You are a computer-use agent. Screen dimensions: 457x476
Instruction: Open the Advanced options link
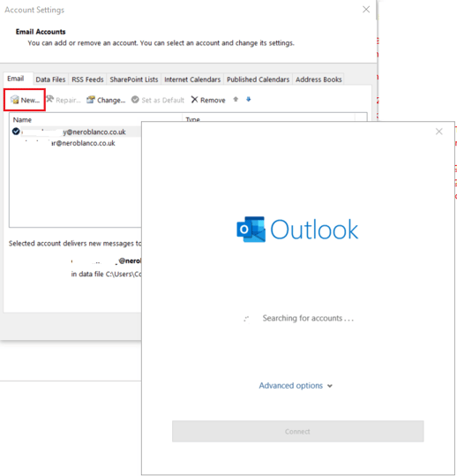pyautogui.click(x=291, y=386)
